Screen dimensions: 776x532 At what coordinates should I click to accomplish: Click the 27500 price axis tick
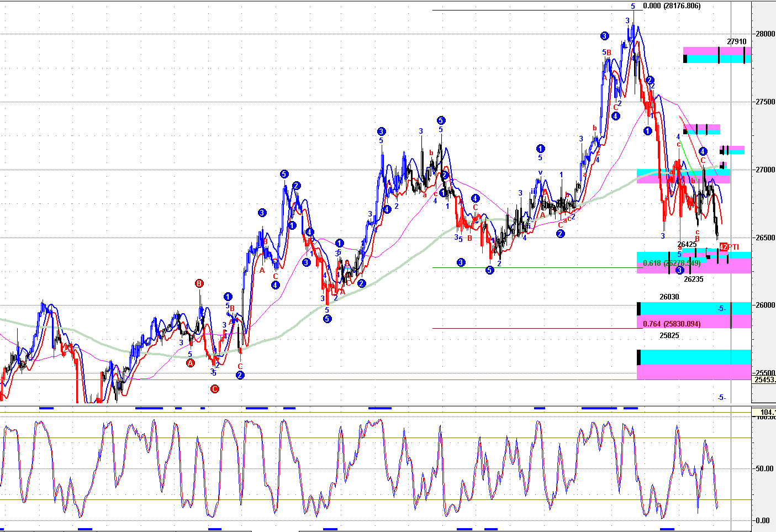pos(765,102)
